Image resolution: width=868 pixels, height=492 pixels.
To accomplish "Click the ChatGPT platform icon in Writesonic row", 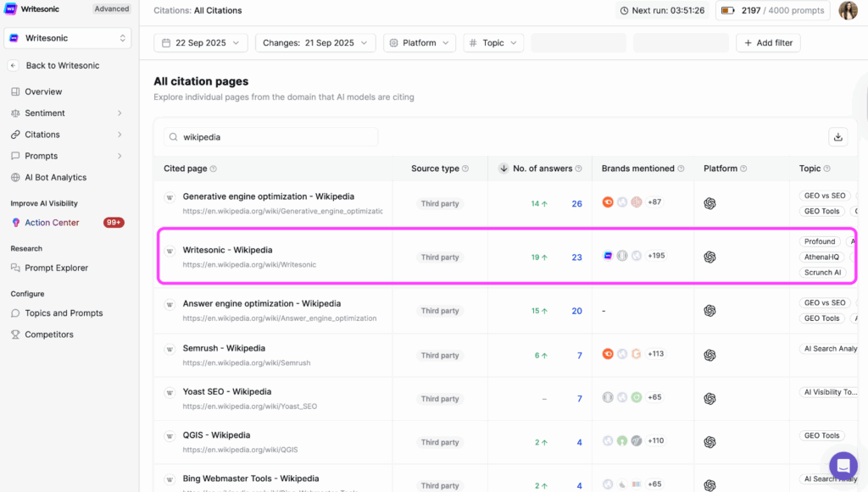I will (709, 257).
